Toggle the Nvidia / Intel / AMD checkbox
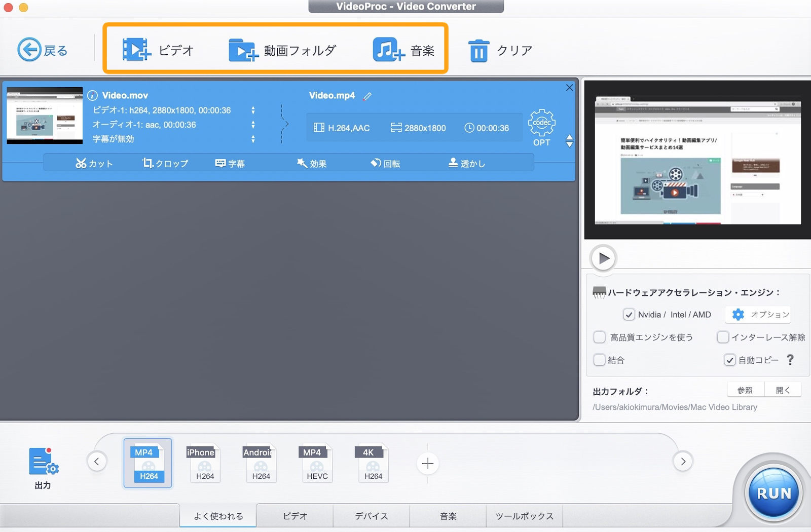This screenshot has width=811, height=532. [x=629, y=315]
